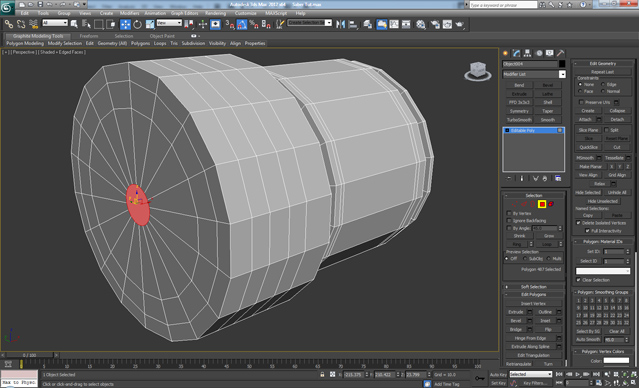
Task: Enable the Preserve UVs checkbox
Action: click(581, 102)
